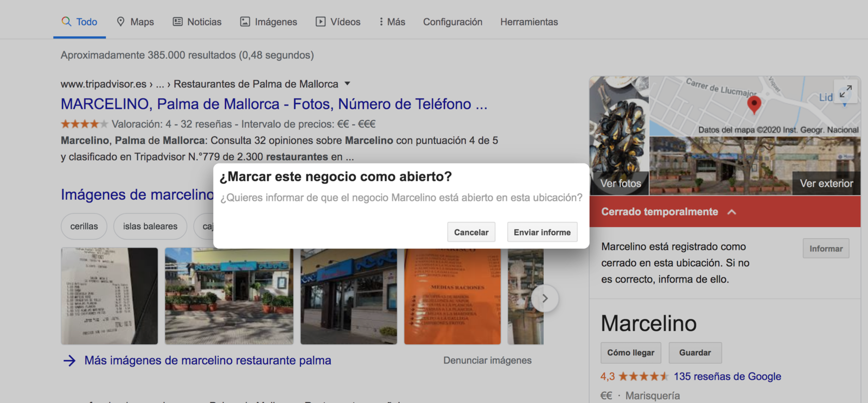Screen dimensions: 868x403
Task: Select the Todo search tab
Action: [79, 22]
